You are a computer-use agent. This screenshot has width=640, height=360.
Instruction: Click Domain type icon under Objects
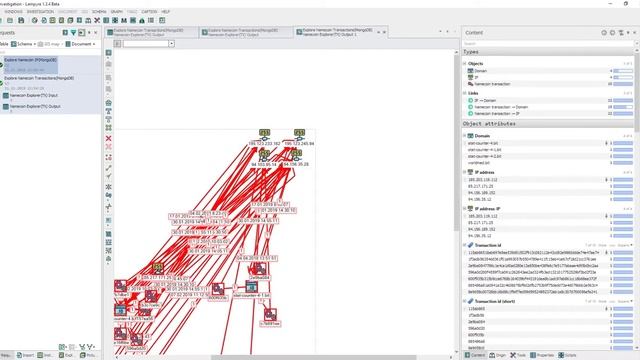click(x=470, y=71)
